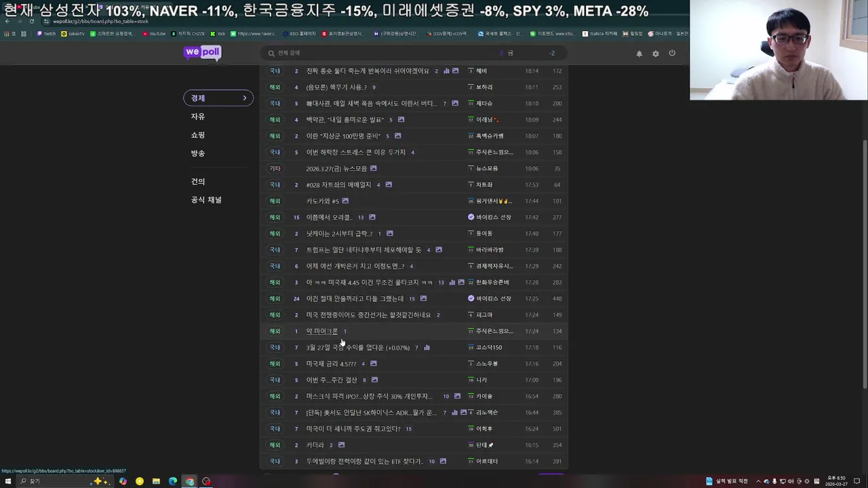868x488 pixels.
Task: Open File Explorer from the taskbar
Action: tap(156, 481)
